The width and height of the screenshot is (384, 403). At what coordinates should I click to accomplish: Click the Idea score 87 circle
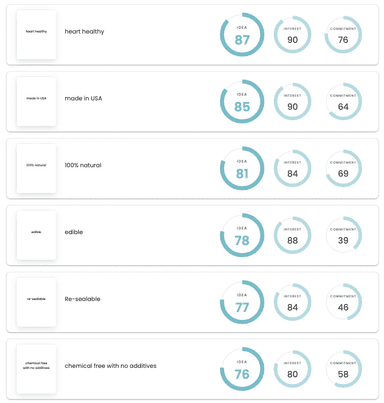[x=242, y=35]
